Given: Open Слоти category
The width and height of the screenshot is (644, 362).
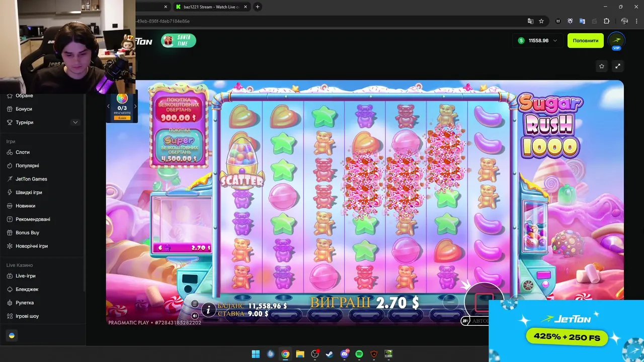Looking at the screenshot, I should [23, 152].
